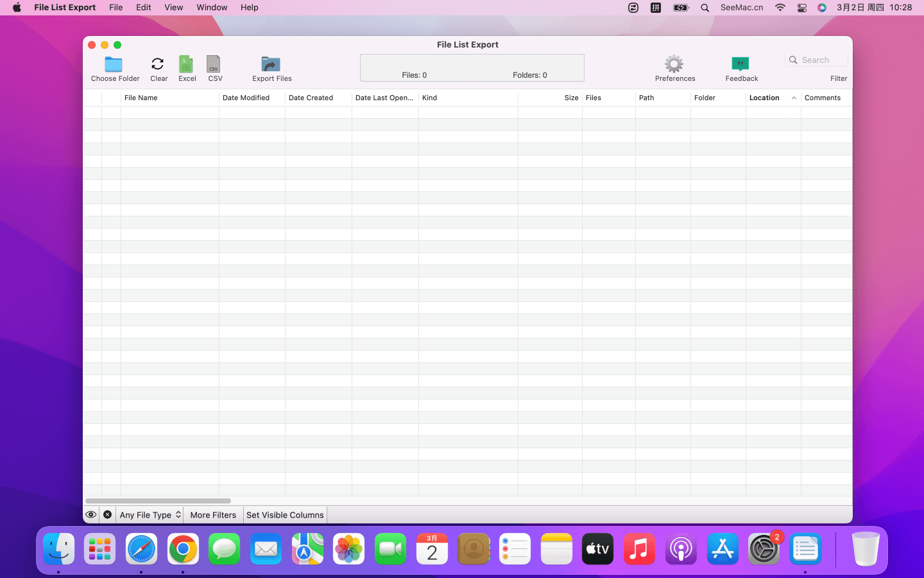This screenshot has width=924, height=578.
Task: Open Messages from the Dock
Action: [x=225, y=549]
